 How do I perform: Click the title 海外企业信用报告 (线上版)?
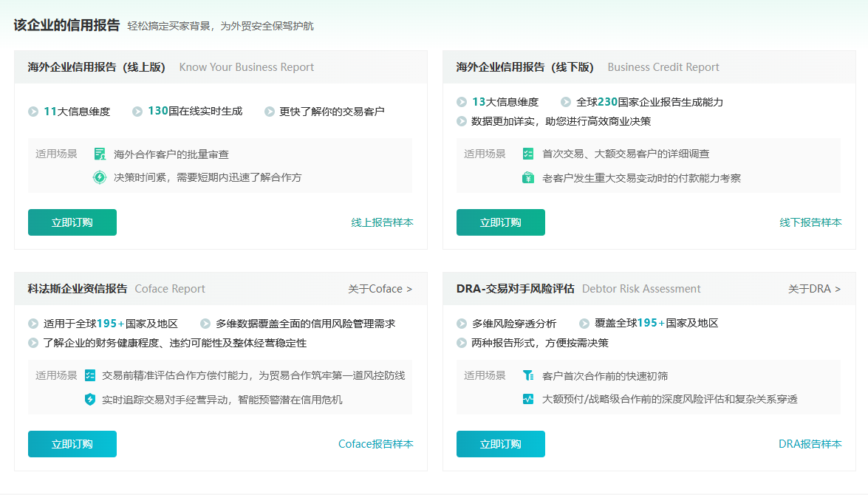[96, 67]
